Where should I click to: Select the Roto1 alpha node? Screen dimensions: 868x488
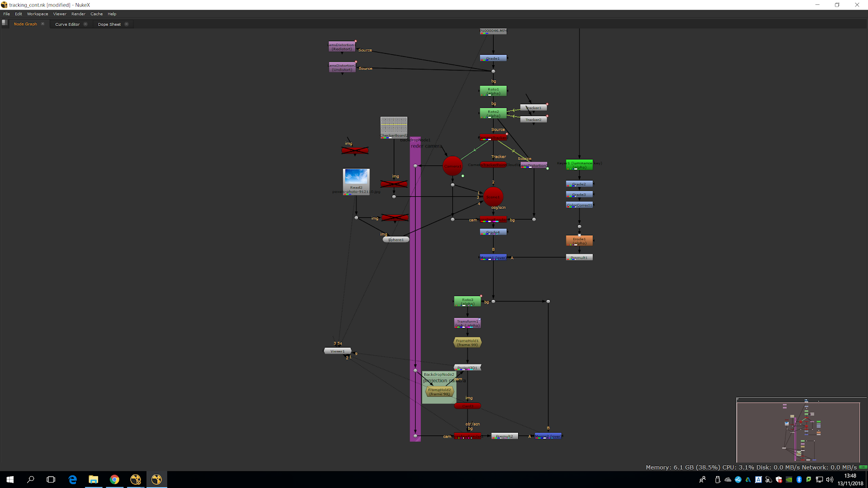[493, 91]
